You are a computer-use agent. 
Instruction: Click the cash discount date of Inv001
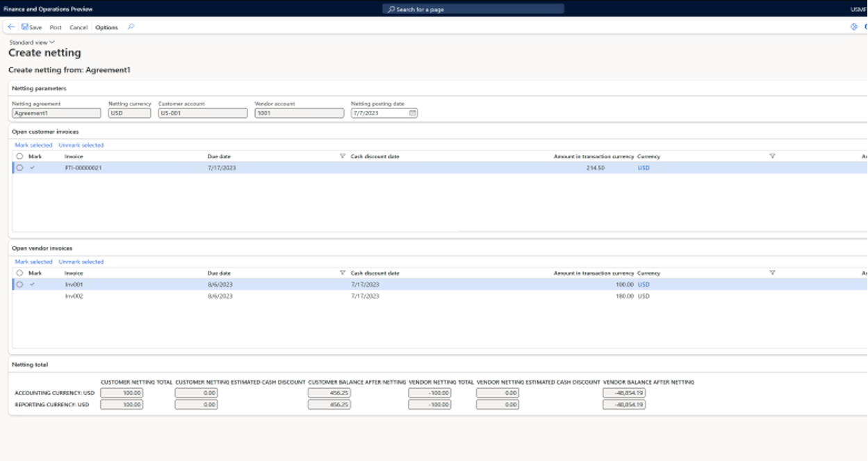click(x=366, y=284)
